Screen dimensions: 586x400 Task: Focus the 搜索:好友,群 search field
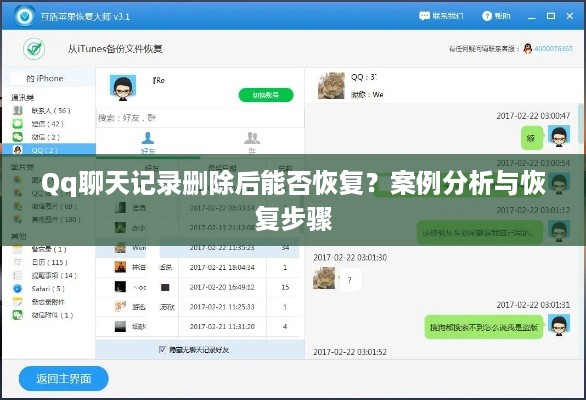tap(200, 118)
